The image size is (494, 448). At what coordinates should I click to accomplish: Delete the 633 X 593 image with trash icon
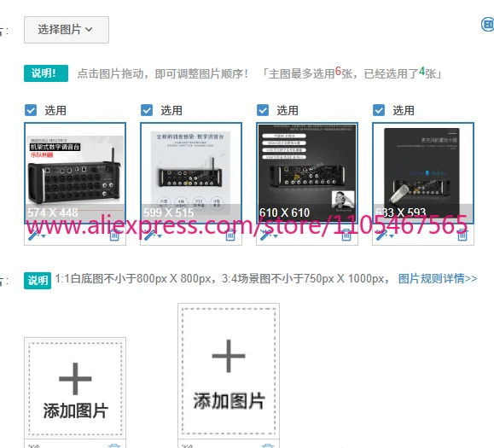(462, 236)
